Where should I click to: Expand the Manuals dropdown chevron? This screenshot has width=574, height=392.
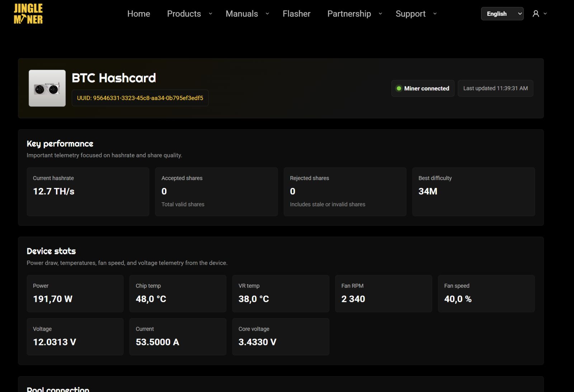pyautogui.click(x=267, y=14)
